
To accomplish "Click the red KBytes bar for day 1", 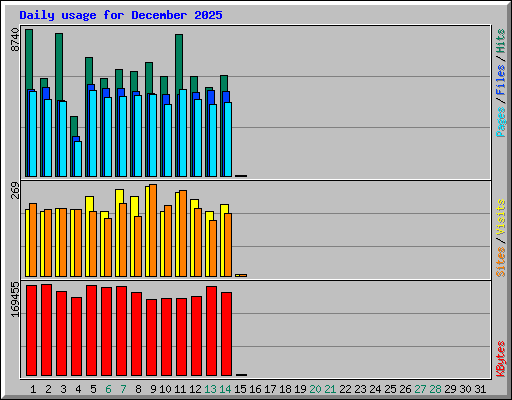I will click(x=31, y=330).
